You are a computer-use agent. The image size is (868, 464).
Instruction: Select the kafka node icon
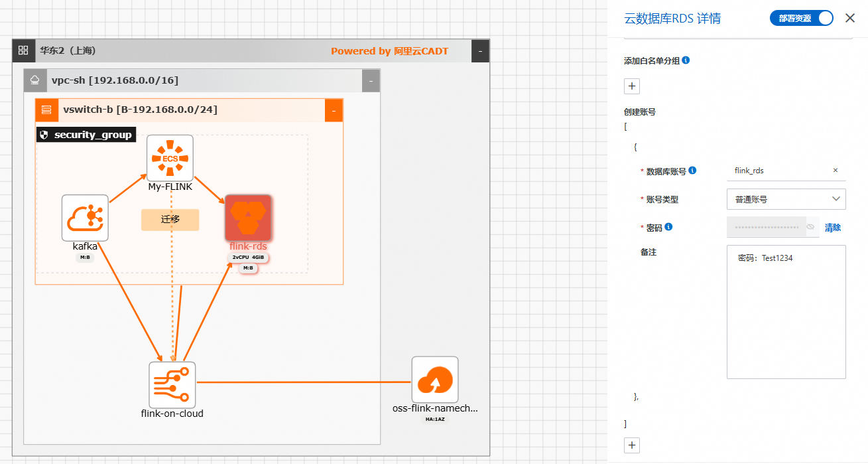pos(85,218)
